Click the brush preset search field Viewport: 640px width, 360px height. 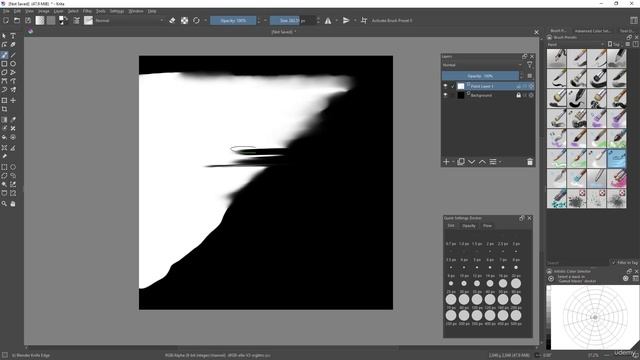click(578, 263)
